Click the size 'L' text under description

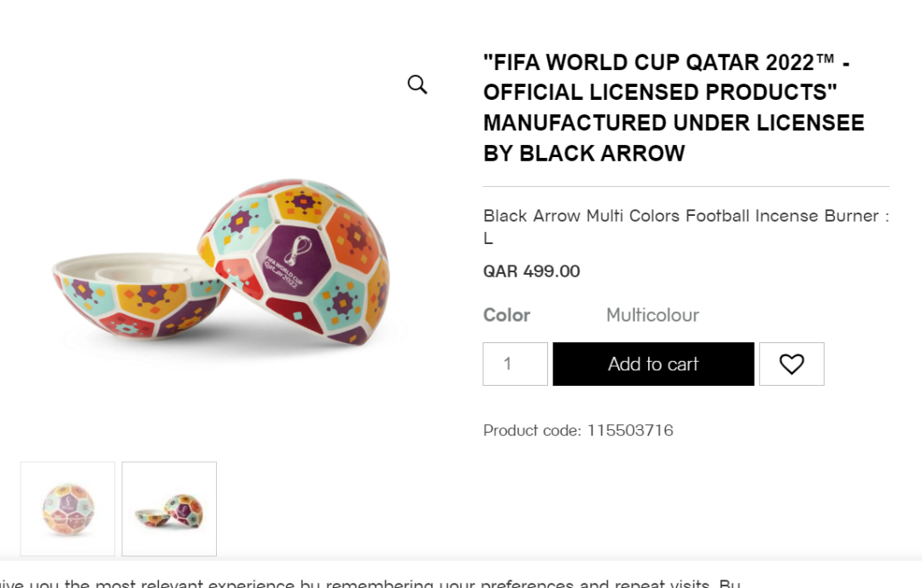488,239
